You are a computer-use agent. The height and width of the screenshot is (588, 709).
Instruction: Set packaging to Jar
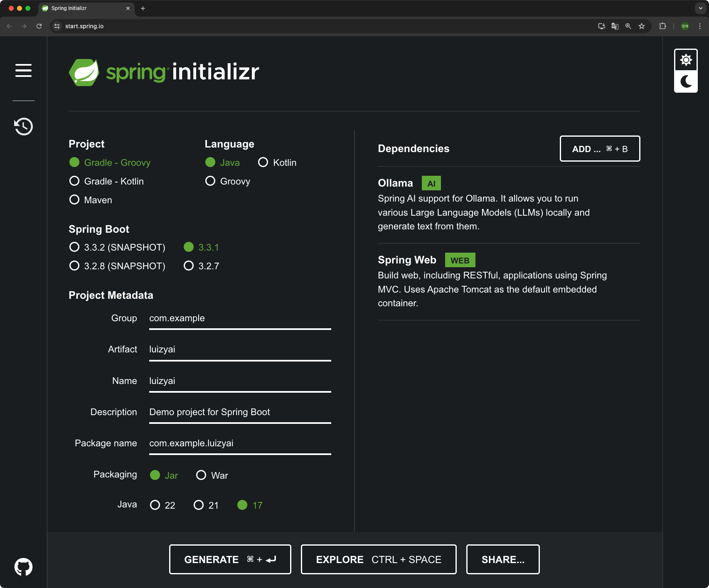(x=164, y=475)
